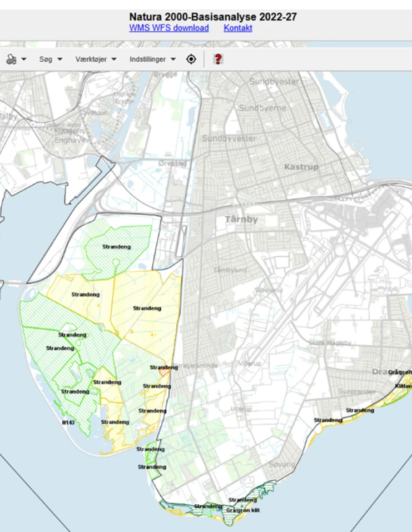Open the Kontakt link
This screenshot has height=532, width=412.
237,28
